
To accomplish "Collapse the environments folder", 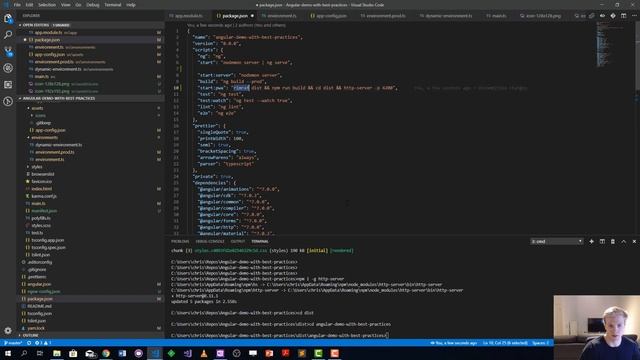I will (44, 138).
